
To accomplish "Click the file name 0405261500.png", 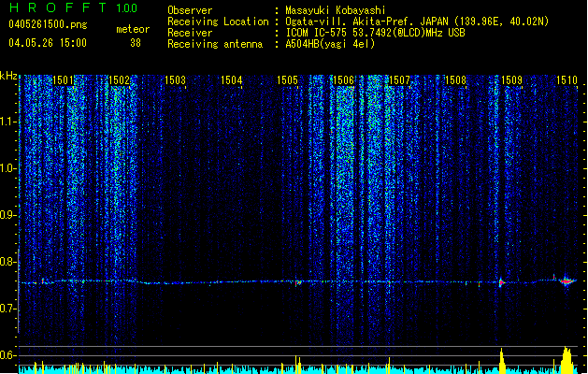I will coord(48,25).
